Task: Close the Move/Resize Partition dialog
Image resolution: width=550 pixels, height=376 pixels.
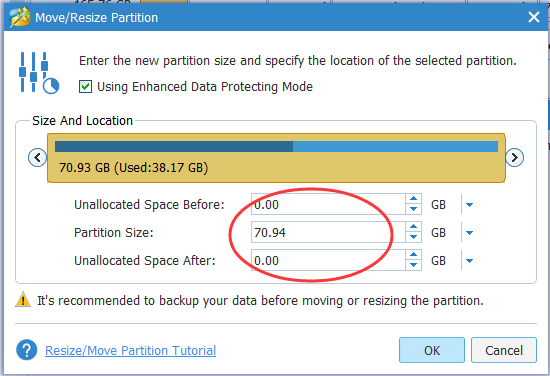Action: (534, 17)
